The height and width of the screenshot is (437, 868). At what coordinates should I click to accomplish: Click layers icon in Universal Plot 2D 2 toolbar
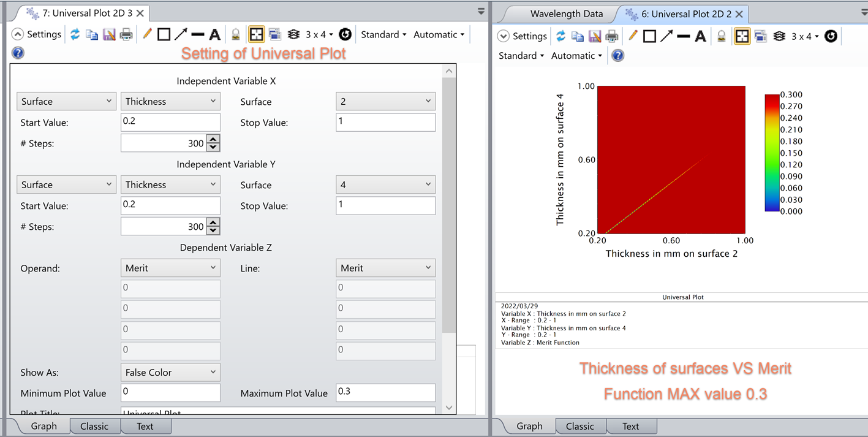pyautogui.click(x=779, y=36)
